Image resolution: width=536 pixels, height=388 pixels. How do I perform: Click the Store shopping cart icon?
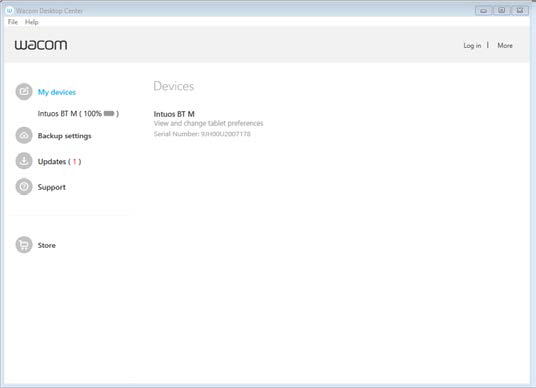(x=24, y=245)
